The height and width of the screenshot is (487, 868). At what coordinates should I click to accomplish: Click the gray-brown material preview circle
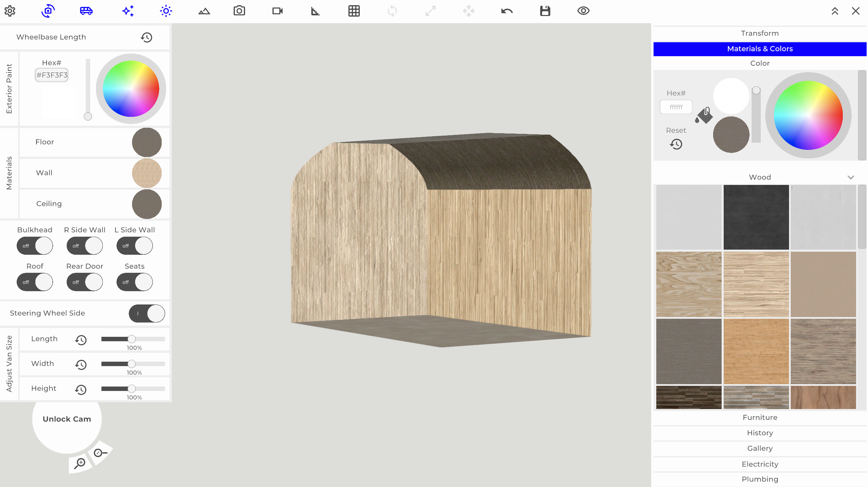(731, 135)
